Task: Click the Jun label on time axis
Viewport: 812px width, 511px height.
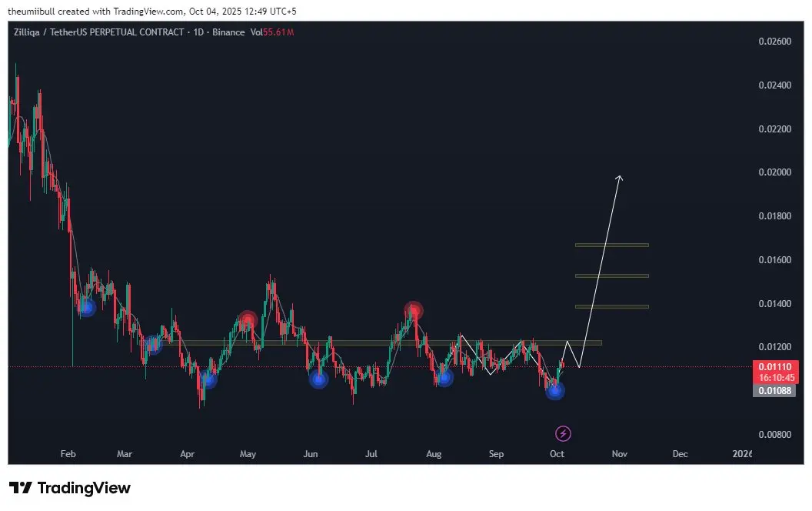Action: click(310, 454)
